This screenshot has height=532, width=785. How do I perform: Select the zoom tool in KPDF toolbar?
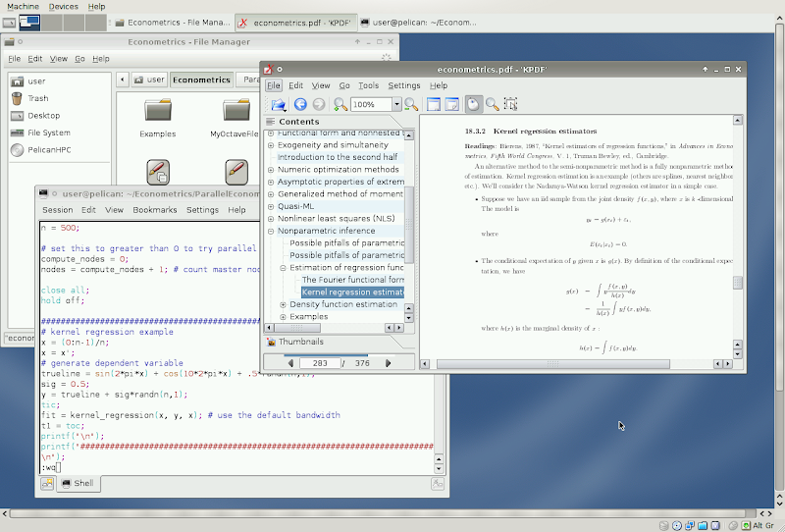coord(492,104)
